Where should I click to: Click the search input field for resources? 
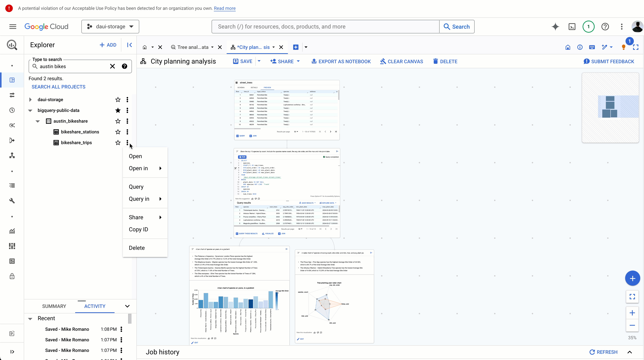(x=326, y=26)
